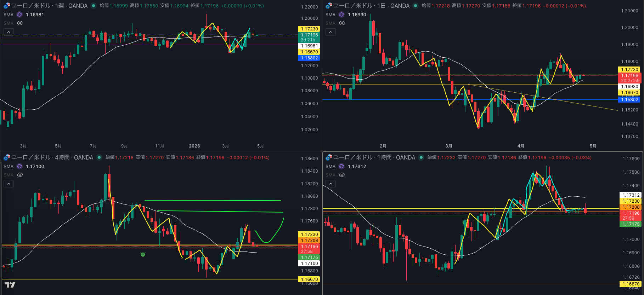Toggle the hidden SMA eye icon in the 1時間 chart
644x295 pixels.
[342, 175]
